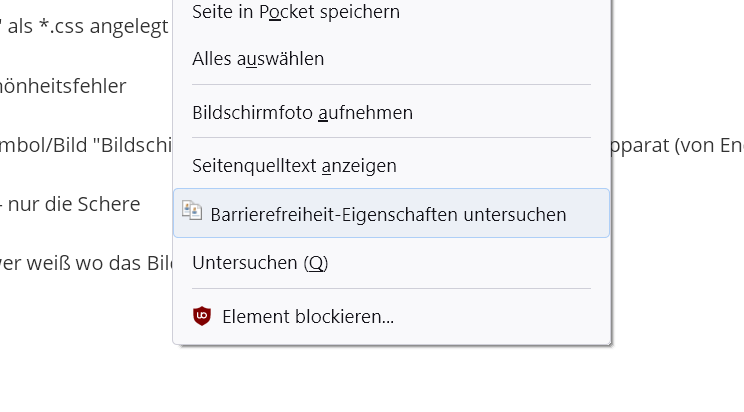Viewport: 744px width, 412px height.
Task: Click the partially hidden word "önheitsfehler"
Action: (63, 86)
